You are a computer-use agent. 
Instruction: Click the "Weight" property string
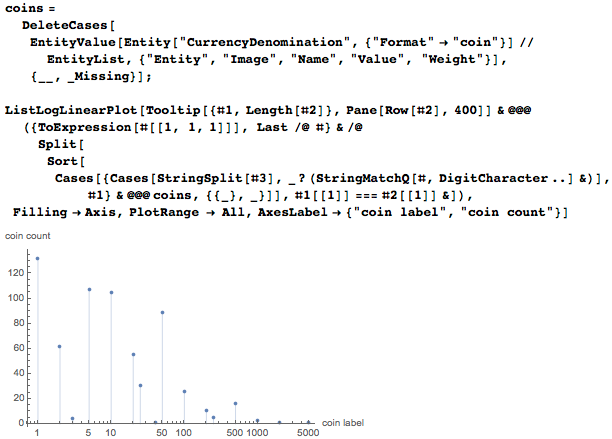[x=453, y=59]
